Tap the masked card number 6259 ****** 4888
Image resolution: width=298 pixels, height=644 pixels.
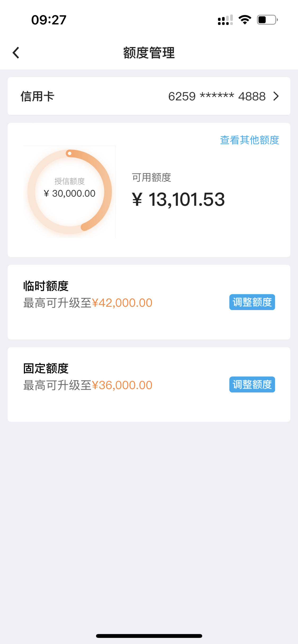217,96
